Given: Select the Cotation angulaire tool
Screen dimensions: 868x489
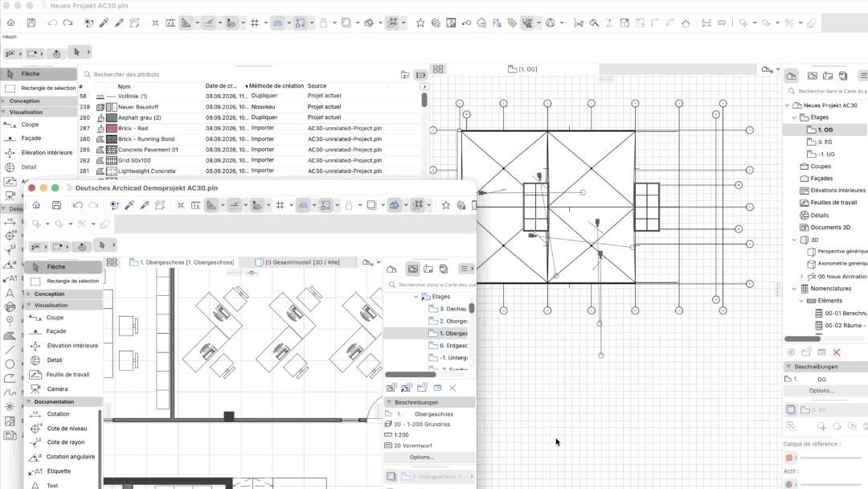Looking at the screenshot, I should click(x=70, y=457).
